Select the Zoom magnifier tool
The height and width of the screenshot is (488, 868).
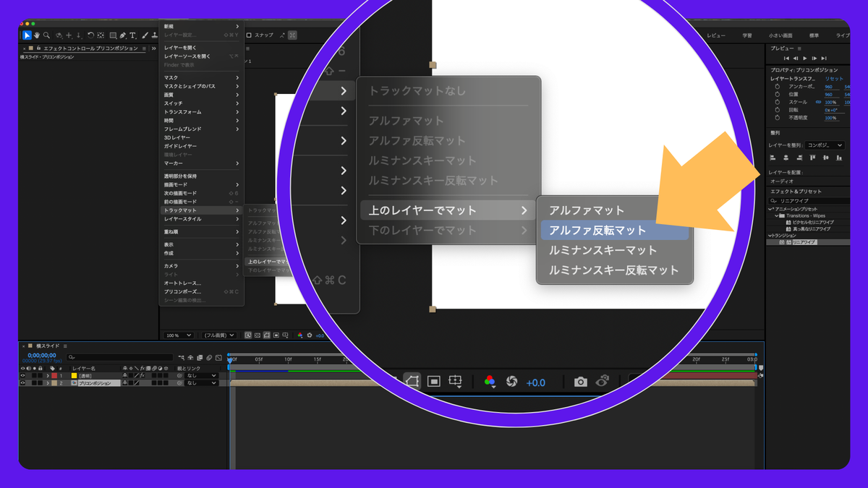(x=46, y=35)
